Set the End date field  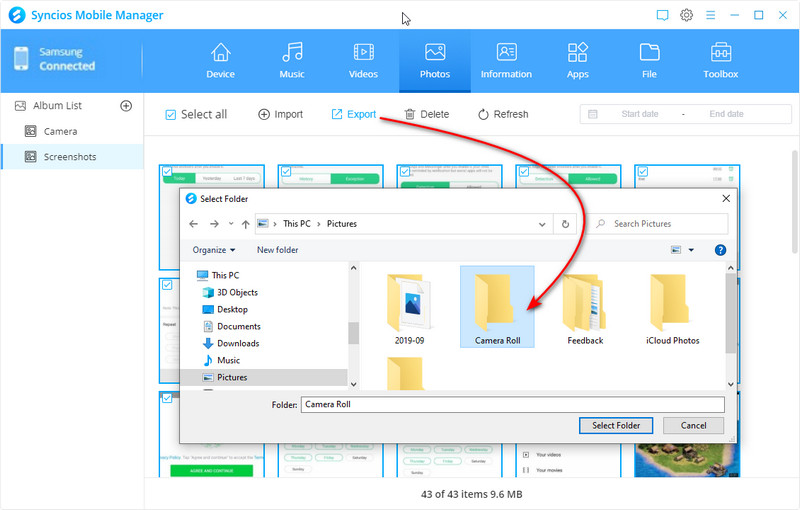(726, 114)
